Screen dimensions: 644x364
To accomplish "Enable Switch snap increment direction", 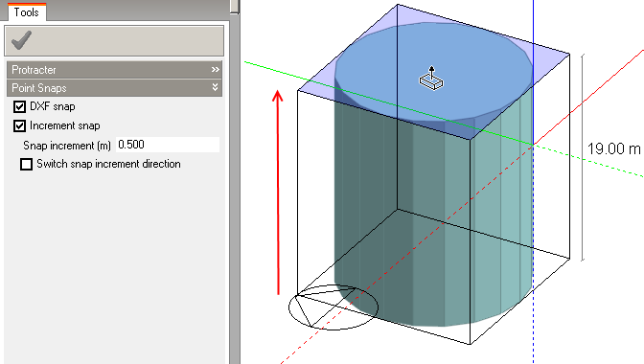I will pyautogui.click(x=26, y=164).
